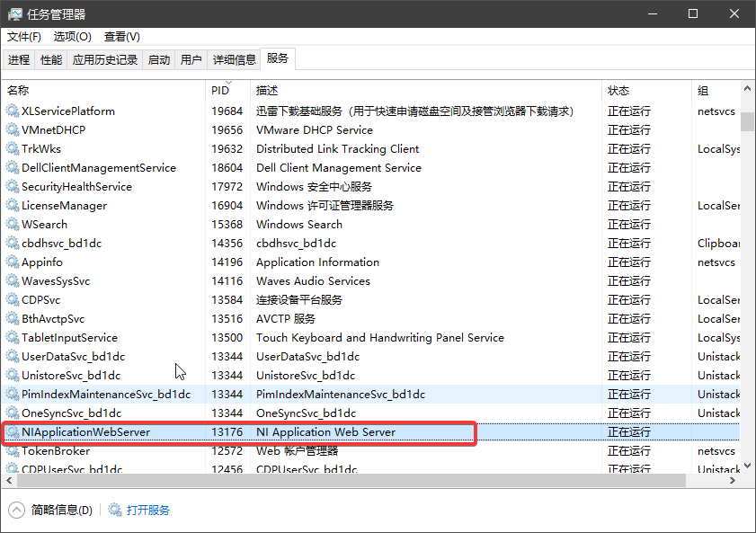Click 正在运行 status of LicenseManager
Viewport: 756px width, 533px height.
pos(628,206)
